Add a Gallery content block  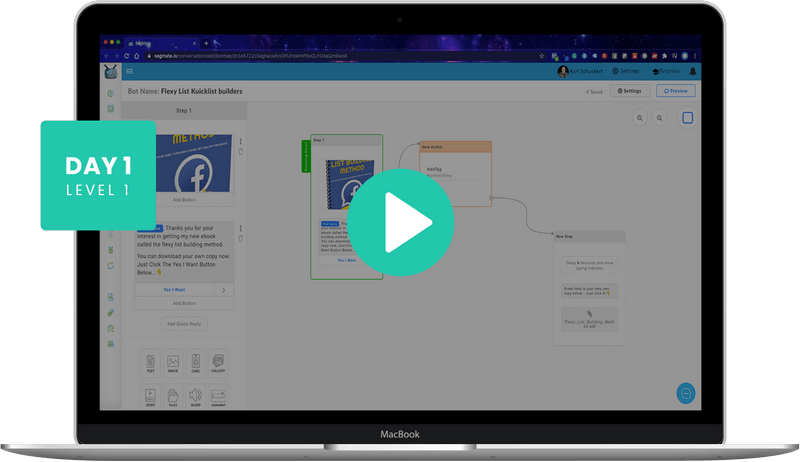point(218,363)
